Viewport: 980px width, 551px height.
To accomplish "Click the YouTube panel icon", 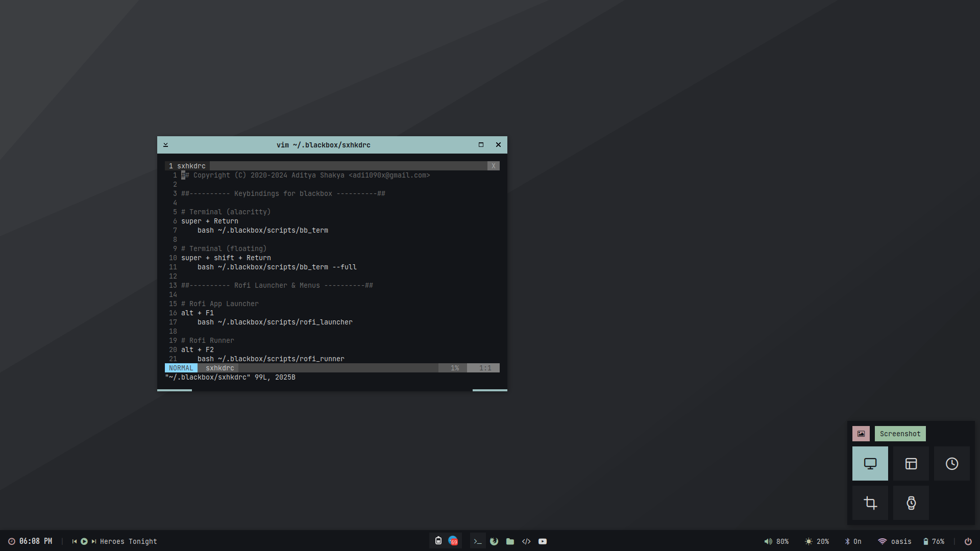I will tap(543, 541).
